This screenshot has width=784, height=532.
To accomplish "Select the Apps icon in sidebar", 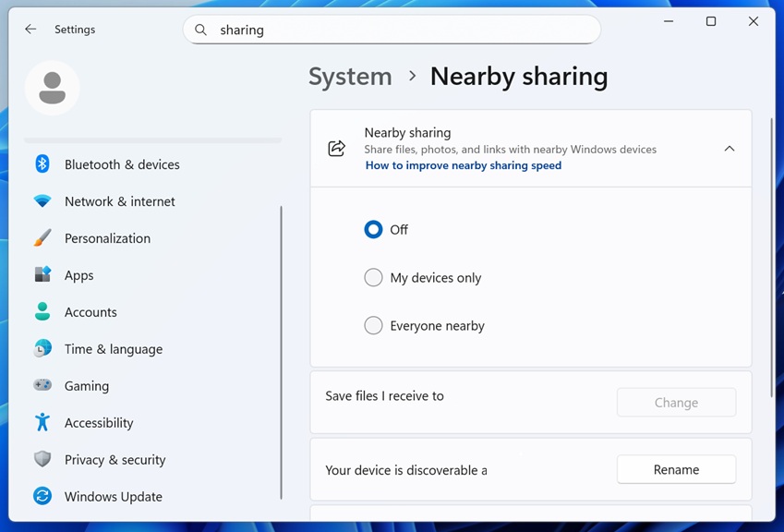I will tap(42, 275).
